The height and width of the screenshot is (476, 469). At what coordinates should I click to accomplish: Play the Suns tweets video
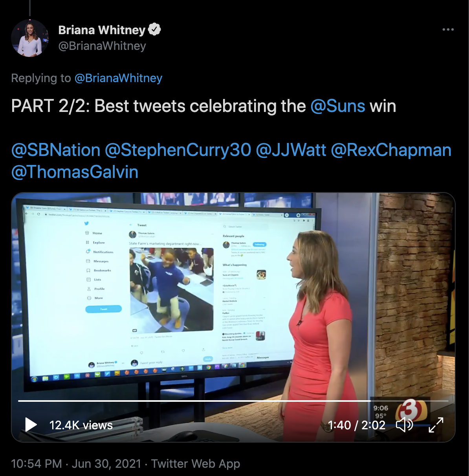(x=31, y=425)
